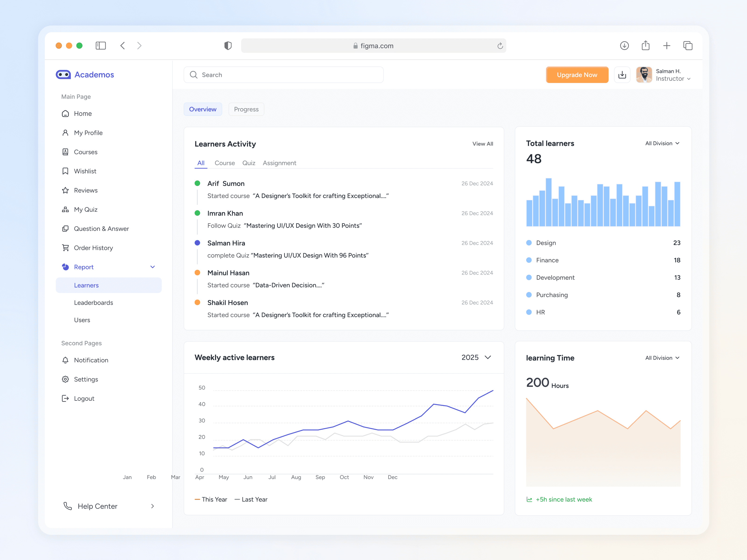The image size is (747, 560).
Task: Switch to the Progress tab
Action: click(x=246, y=109)
